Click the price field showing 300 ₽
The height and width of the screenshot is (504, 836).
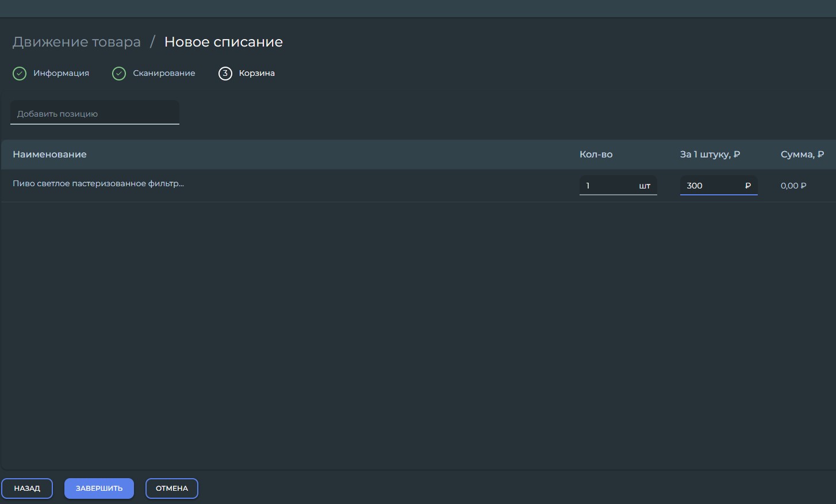[719, 186]
